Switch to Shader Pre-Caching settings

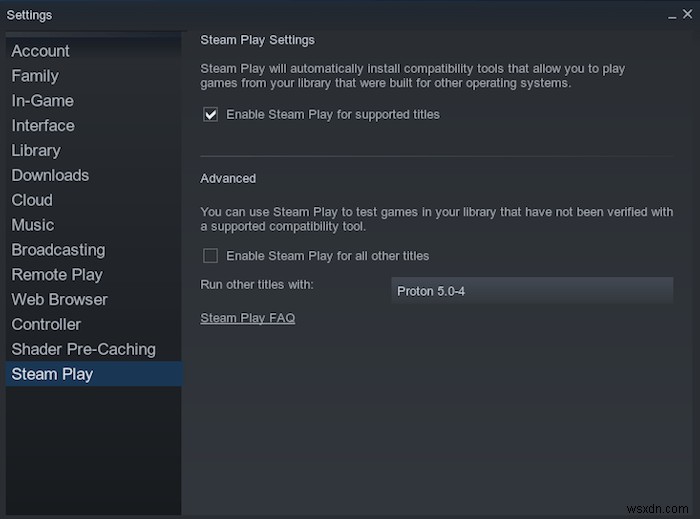(x=83, y=349)
